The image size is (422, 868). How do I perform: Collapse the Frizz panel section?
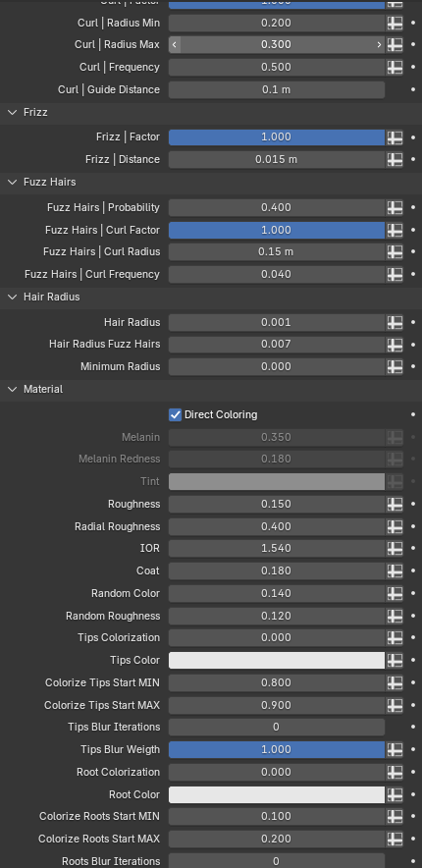tap(13, 112)
